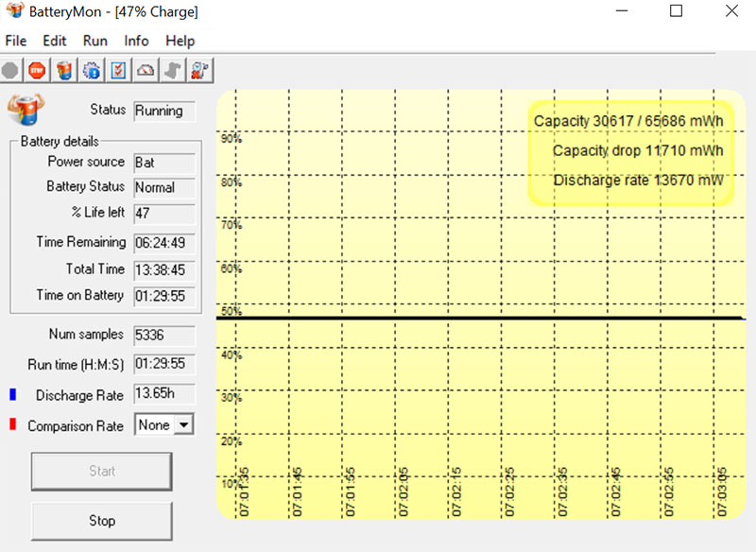Click the red Stop sign toolbar icon
This screenshot has width=756, height=552.
(x=37, y=70)
